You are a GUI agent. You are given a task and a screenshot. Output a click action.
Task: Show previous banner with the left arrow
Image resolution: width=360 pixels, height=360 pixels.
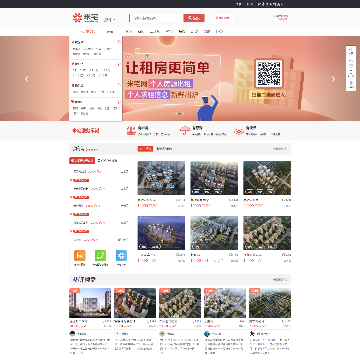(x=27, y=79)
